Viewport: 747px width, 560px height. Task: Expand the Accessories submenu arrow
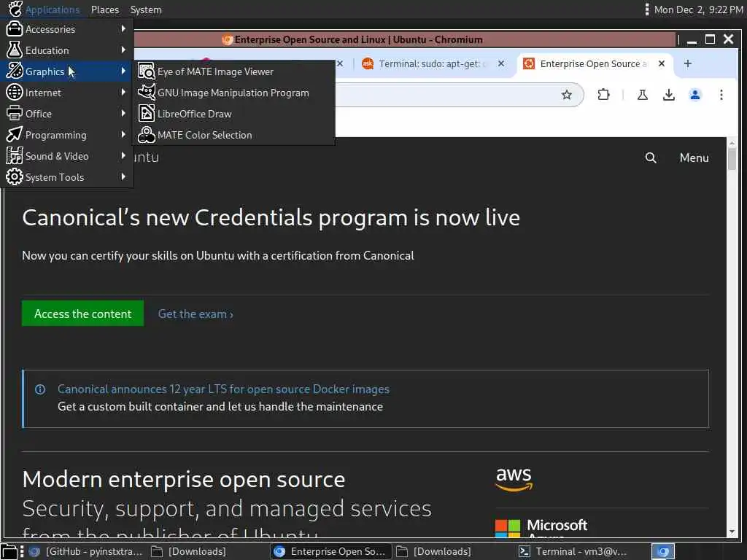click(x=123, y=28)
